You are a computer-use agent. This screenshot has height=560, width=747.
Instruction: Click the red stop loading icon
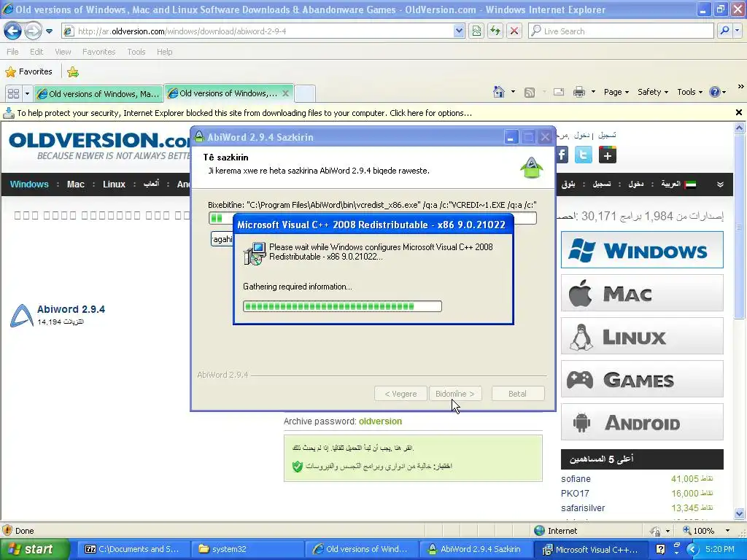pyautogui.click(x=514, y=31)
